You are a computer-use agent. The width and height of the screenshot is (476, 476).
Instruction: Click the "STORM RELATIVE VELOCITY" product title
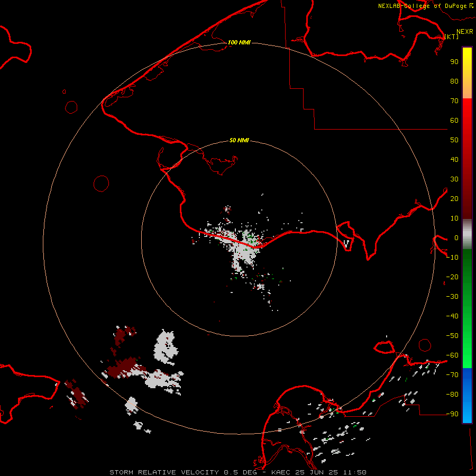click(164, 472)
